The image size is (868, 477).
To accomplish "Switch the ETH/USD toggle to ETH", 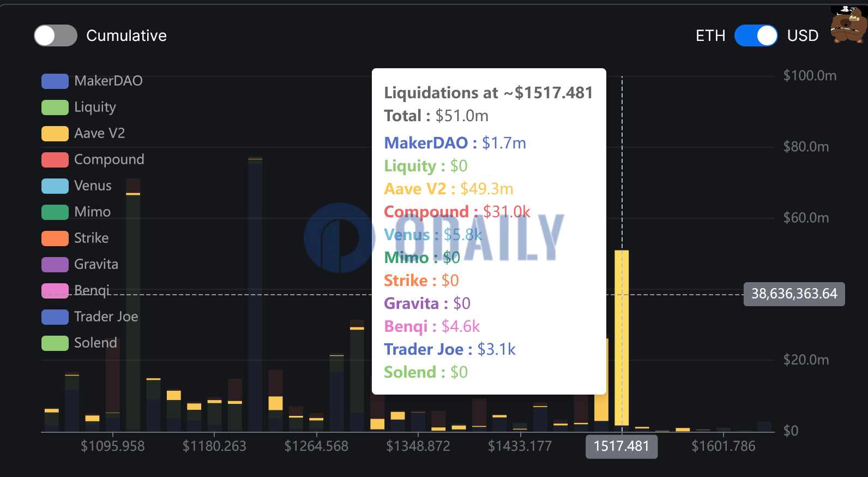I will (x=756, y=35).
